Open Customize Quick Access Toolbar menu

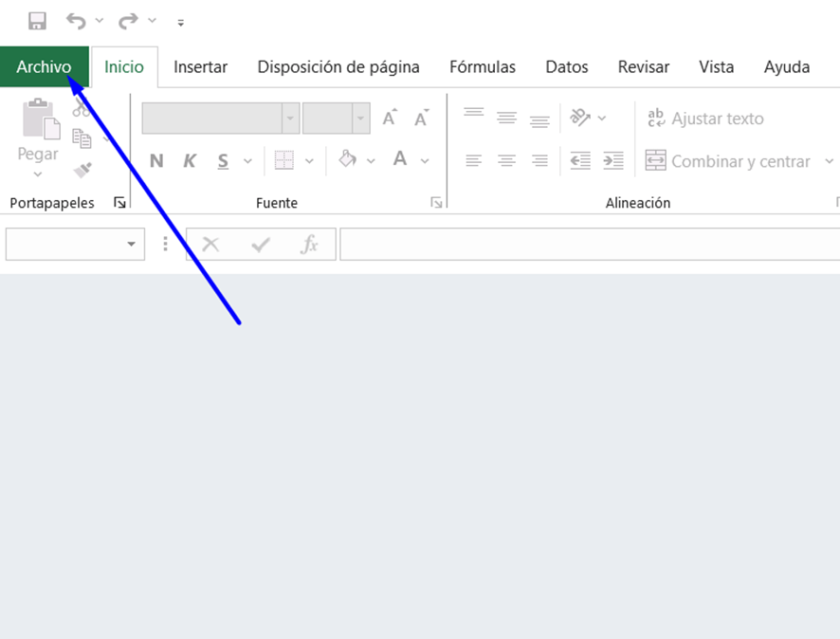[181, 23]
